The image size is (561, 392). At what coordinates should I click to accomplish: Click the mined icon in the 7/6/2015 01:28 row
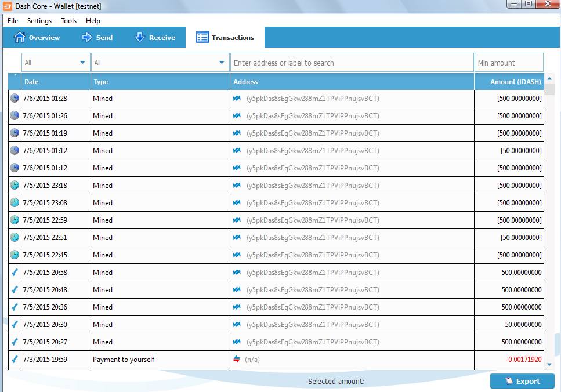pyautogui.click(x=237, y=98)
